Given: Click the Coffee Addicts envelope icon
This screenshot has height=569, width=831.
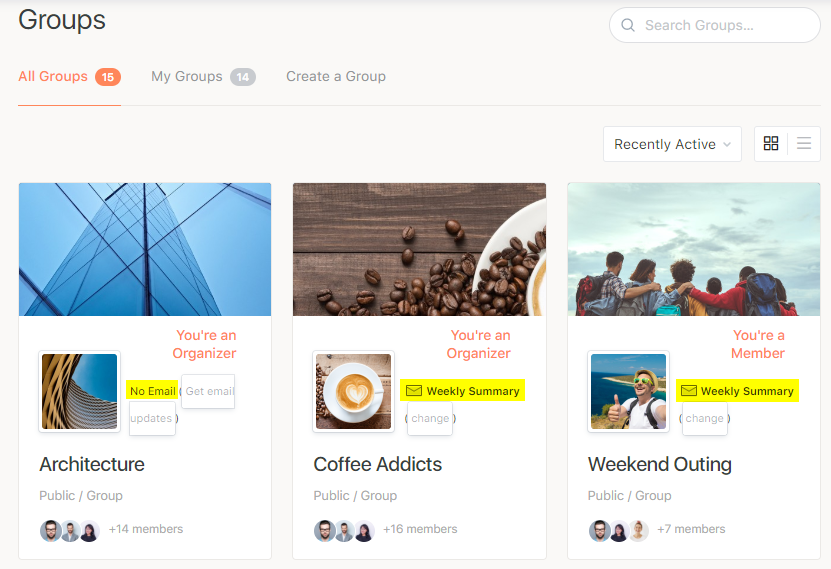Looking at the screenshot, I should click(414, 391).
